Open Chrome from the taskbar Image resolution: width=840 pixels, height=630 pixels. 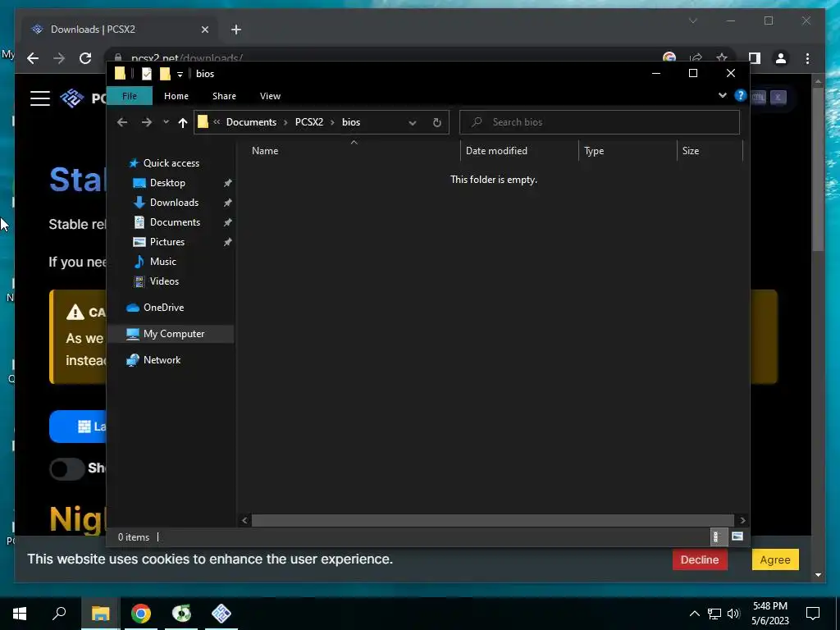[141, 614]
